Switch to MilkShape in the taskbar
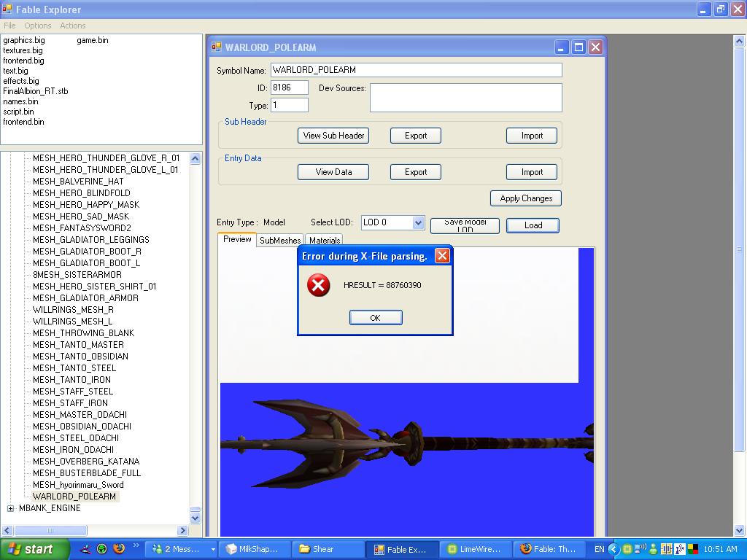Viewport: 747px width, 560px height. (x=252, y=549)
